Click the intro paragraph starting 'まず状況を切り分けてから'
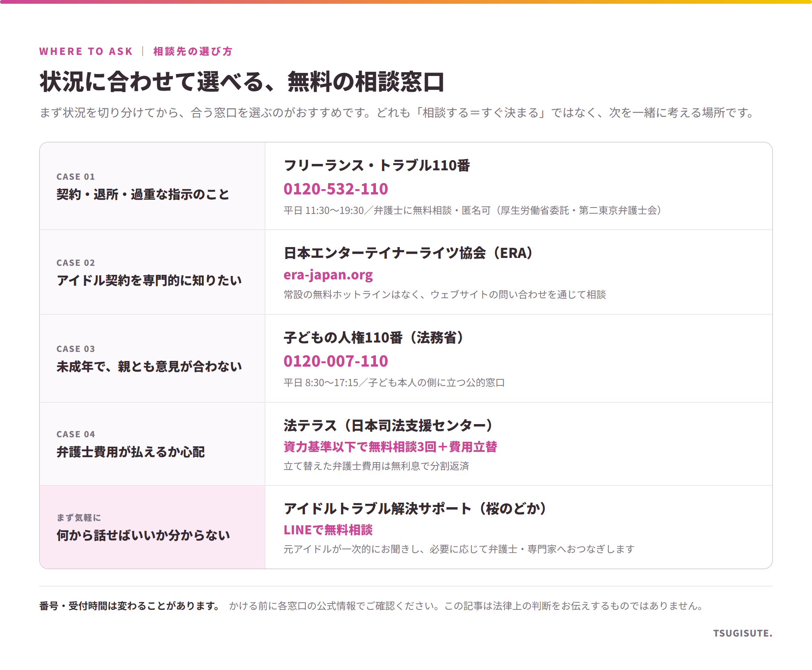The height and width of the screenshot is (670, 812). coord(395,113)
